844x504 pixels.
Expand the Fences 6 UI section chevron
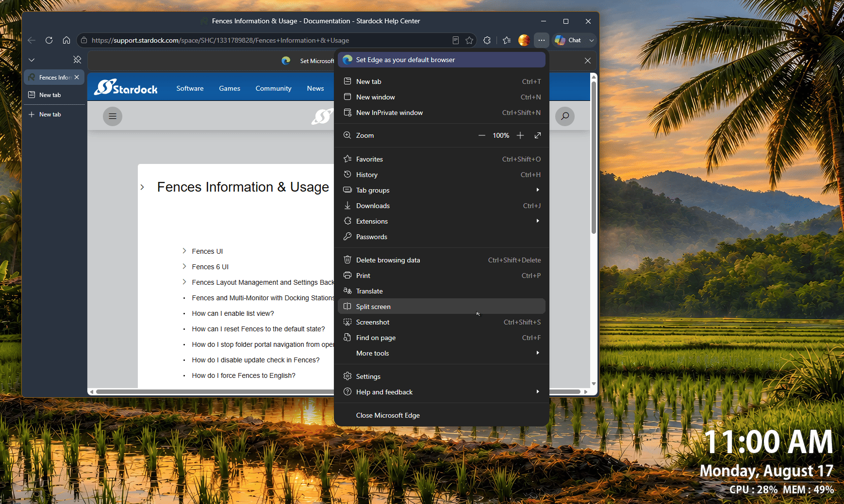click(184, 266)
